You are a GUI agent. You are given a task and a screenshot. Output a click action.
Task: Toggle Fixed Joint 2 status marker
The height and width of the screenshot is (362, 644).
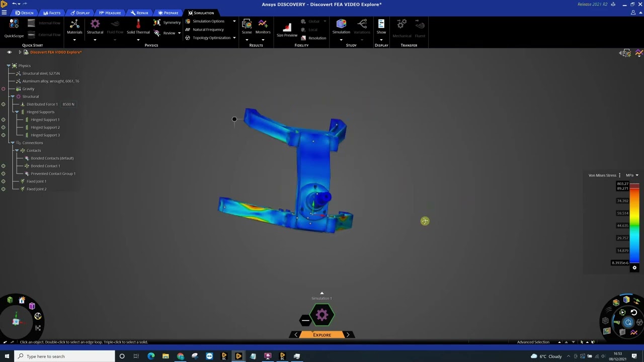tap(3, 189)
